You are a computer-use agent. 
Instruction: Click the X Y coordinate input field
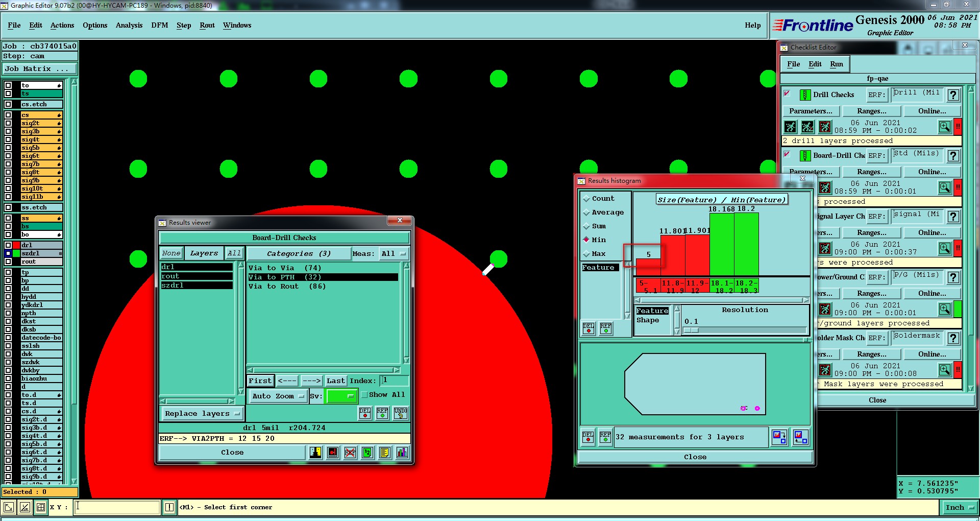[x=117, y=507]
